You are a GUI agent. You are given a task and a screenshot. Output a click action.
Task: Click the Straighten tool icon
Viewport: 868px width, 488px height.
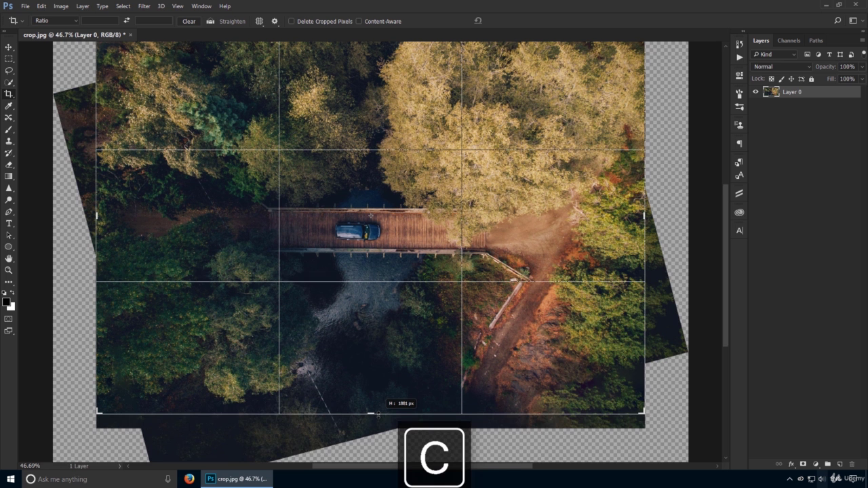click(210, 21)
